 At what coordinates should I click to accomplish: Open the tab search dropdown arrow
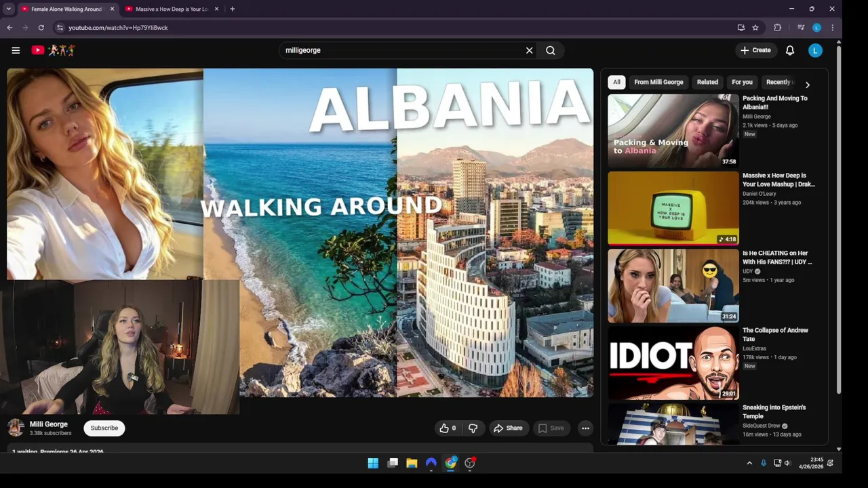pos(9,9)
